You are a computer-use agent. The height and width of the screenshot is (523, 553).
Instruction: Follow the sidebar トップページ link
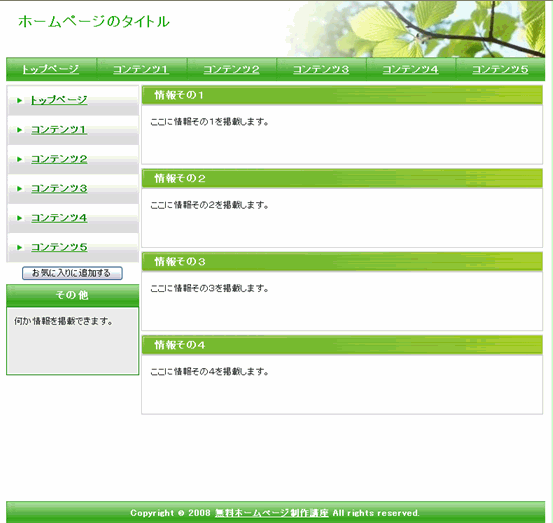(59, 100)
